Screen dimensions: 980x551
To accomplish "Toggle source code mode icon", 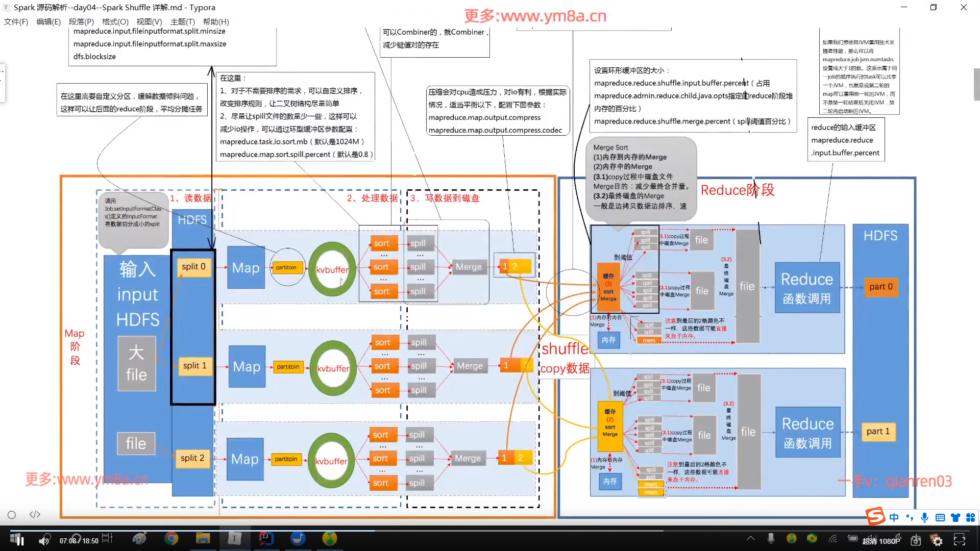I will coord(35,515).
